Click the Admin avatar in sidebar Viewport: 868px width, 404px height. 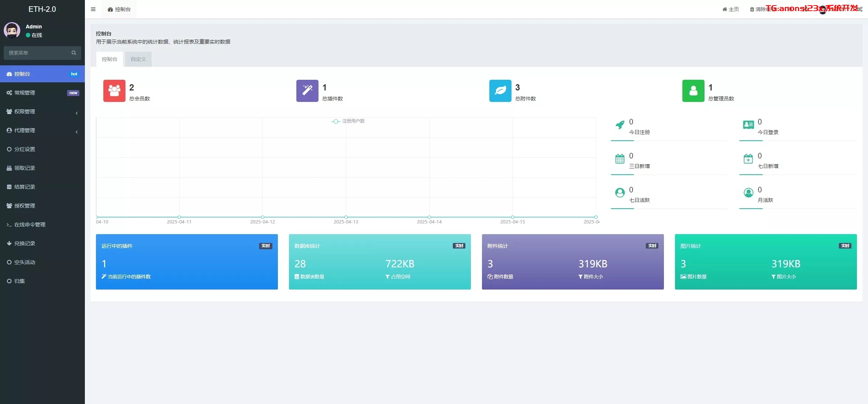[x=12, y=31]
